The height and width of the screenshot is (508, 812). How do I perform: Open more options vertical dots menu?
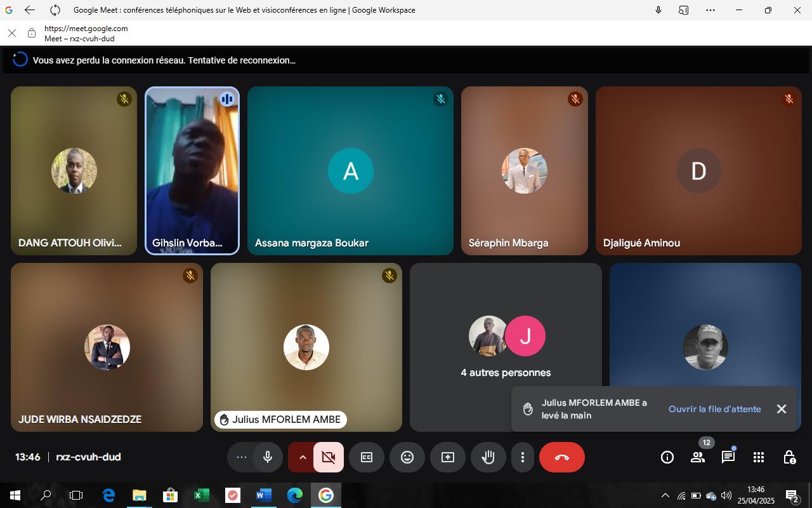coord(523,457)
